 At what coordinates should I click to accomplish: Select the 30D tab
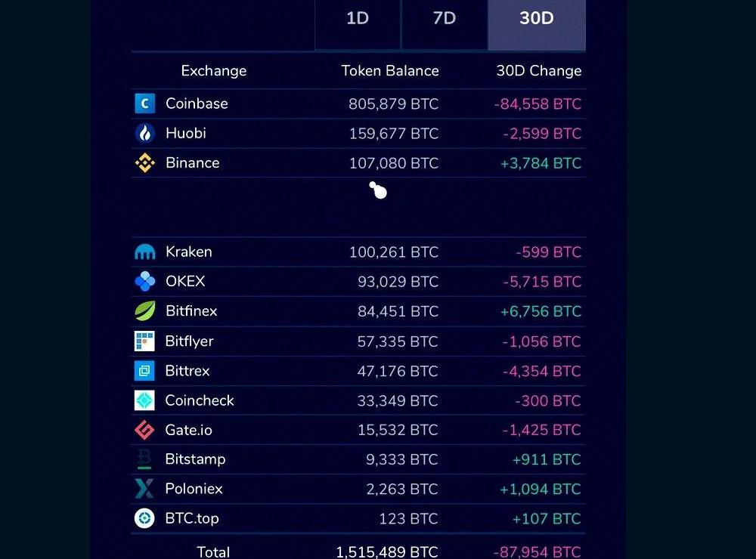536,19
